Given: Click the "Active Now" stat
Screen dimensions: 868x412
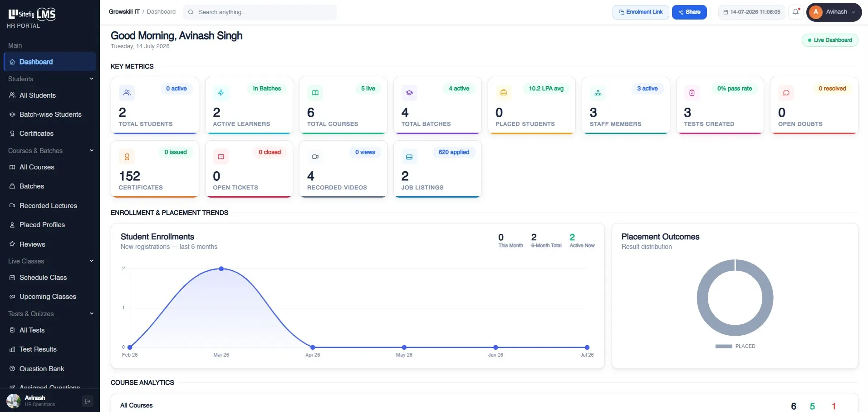Looking at the screenshot, I should click(582, 241).
